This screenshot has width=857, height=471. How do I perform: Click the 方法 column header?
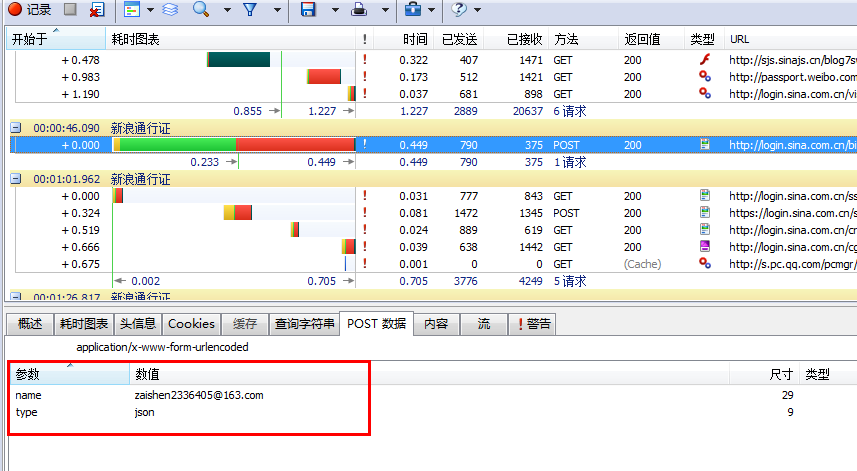click(583, 39)
